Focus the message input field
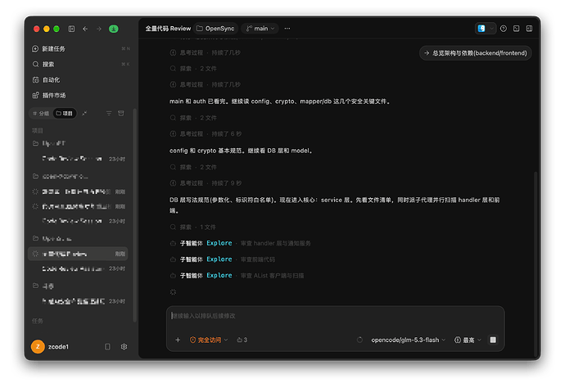This screenshot has width=565, height=392. click(x=335, y=316)
